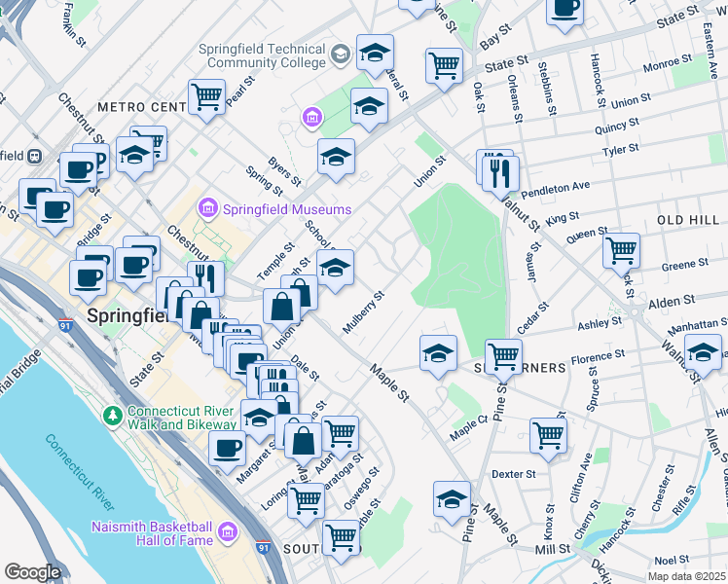
Task: Select the shopping cart marker below Maple Ct
Action: 549,434
